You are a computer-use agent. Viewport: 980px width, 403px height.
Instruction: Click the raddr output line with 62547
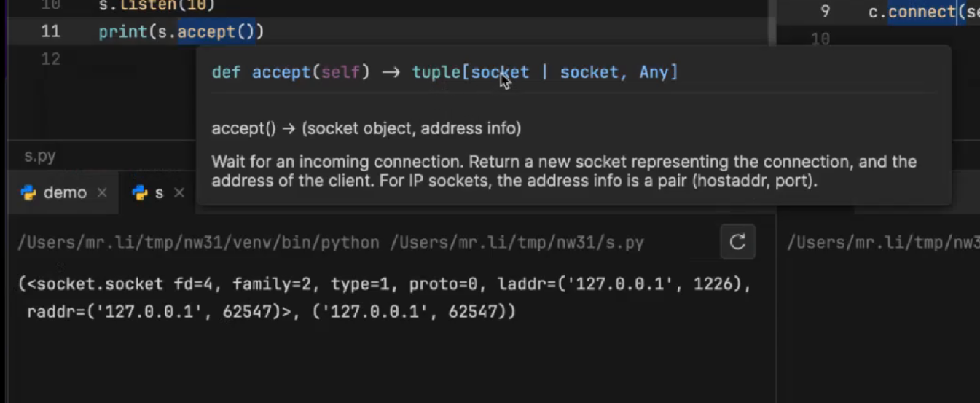[x=271, y=312]
